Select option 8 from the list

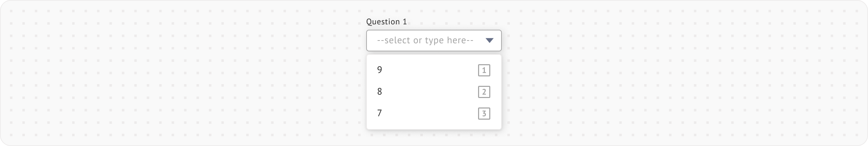(x=380, y=92)
